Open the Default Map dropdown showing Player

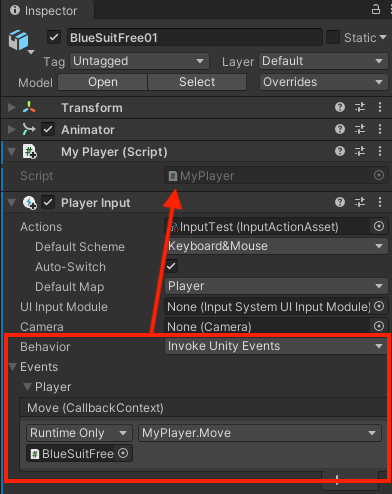click(276, 286)
